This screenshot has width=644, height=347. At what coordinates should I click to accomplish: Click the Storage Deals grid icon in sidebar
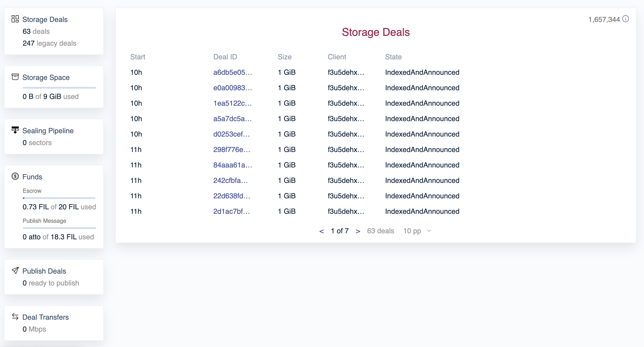[15, 19]
